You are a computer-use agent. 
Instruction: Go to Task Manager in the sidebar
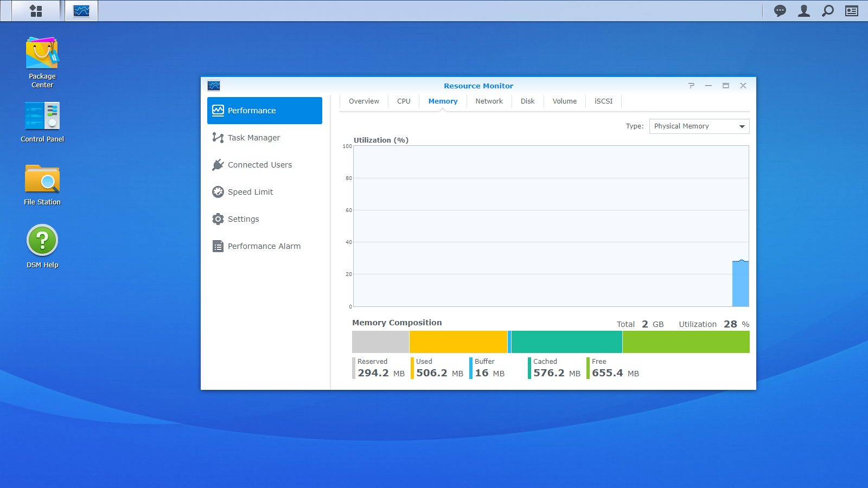(x=265, y=138)
